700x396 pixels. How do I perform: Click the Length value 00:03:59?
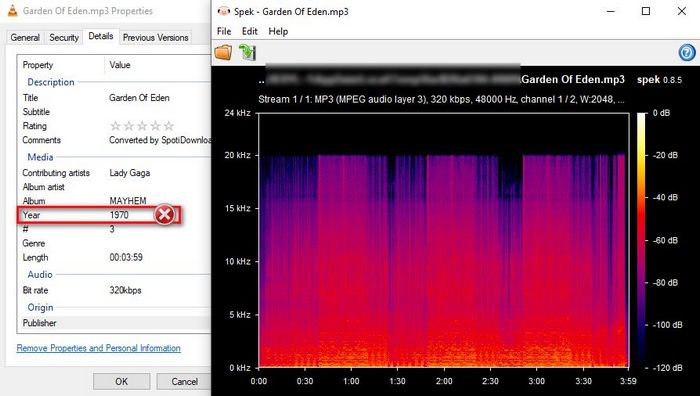tap(126, 258)
